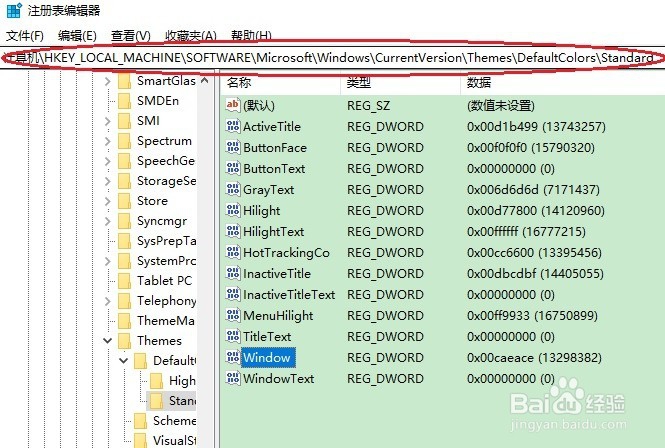This screenshot has width=665, height=448.
Task: Open the 收藏夹(A) menu
Action: click(191, 36)
